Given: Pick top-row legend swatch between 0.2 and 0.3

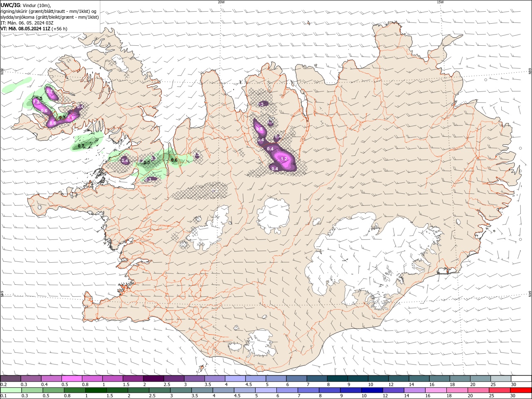Looking at the screenshot, I should [x=10, y=378].
